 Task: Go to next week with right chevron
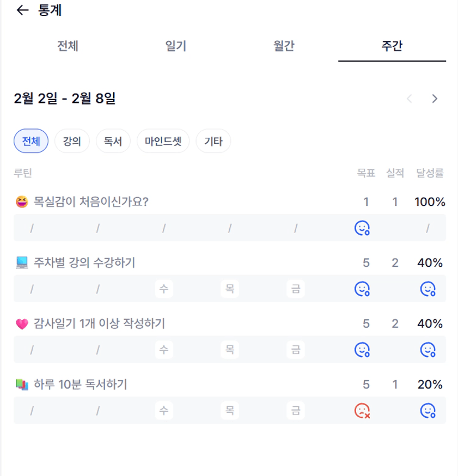(435, 99)
